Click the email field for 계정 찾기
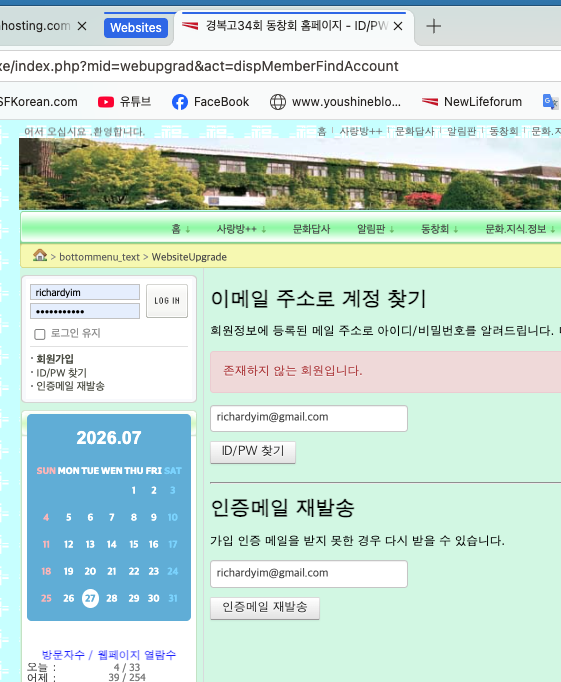The width and height of the screenshot is (561, 682). click(309, 418)
